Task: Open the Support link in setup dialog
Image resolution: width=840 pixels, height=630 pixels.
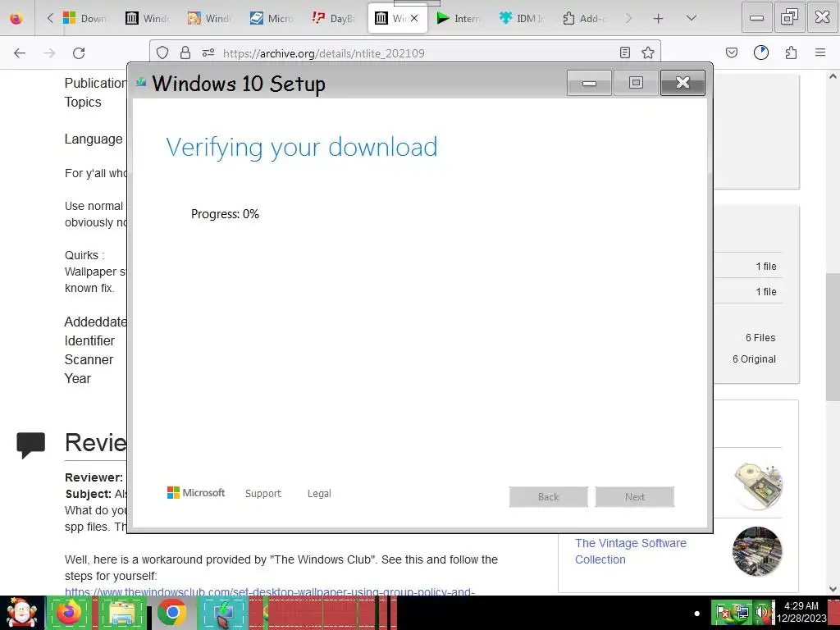Action: (x=263, y=493)
